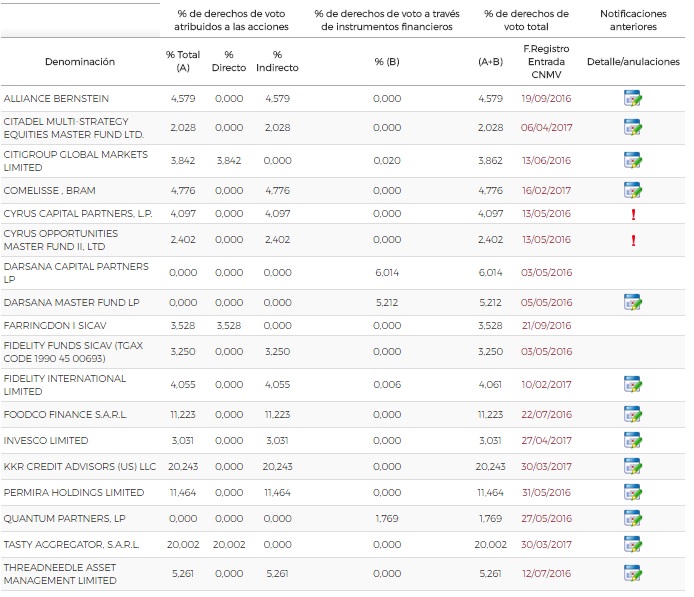Open detail icon for THREADNEEDLE ASSET MANAGEMENT
Image resolution: width=694 pixels, height=597 pixels.
pos(632,574)
